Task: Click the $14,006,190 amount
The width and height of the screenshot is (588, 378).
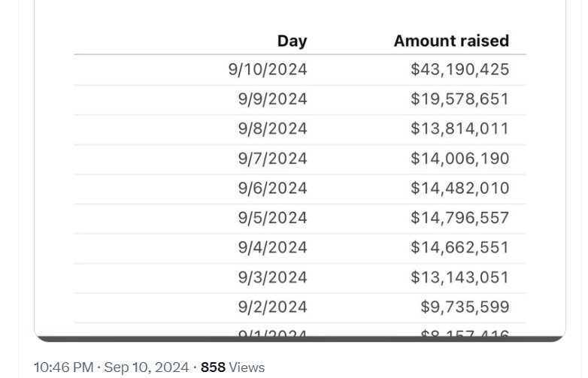Action: tap(459, 159)
